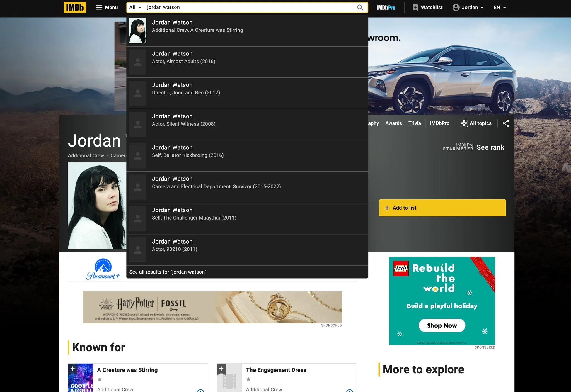
Task: Open the Awards section link
Action: tap(393, 123)
